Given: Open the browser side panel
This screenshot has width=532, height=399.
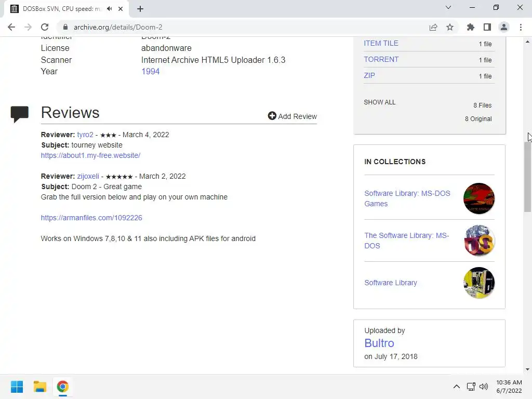Looking at the screenshot, I should tap(487, 27).
